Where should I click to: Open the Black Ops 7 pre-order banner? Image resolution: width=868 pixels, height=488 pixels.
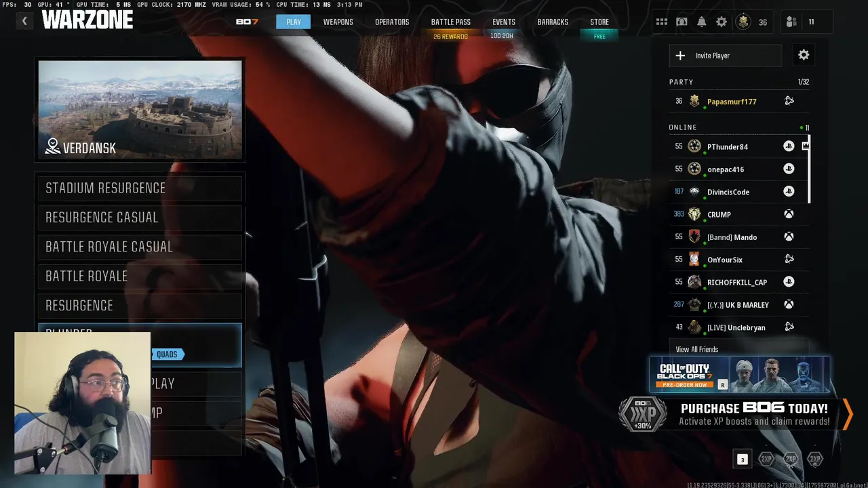[x=740, y=375]
